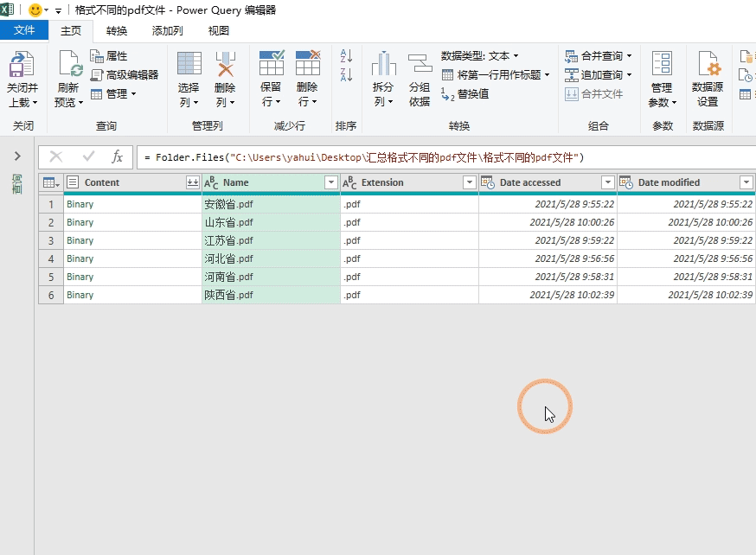Click into the Folder.Files formula bar
This screenshot has width=756, height=555.
(446, 157)
